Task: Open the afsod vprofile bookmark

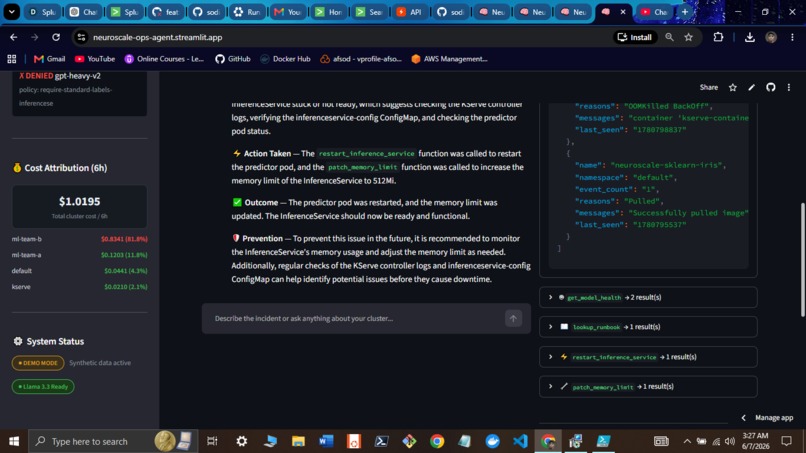Action: (x=361, y=59)
